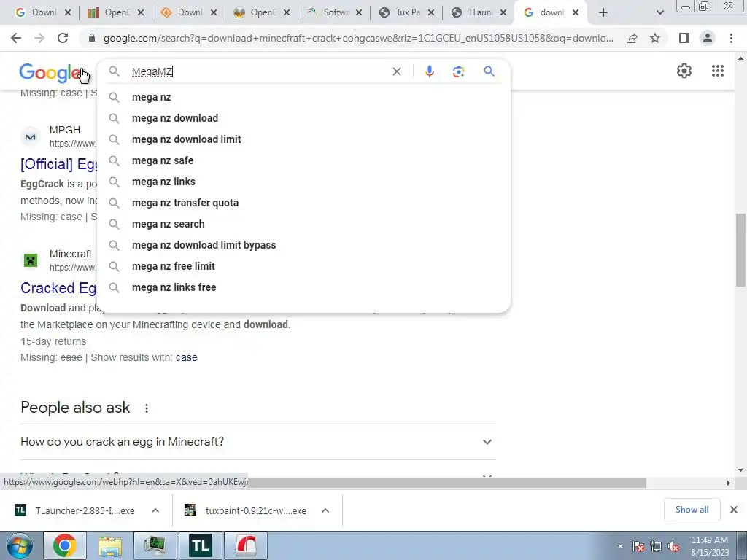Close the downloads bar
This screenshot has height=560, width=747.
coord(734,510)
